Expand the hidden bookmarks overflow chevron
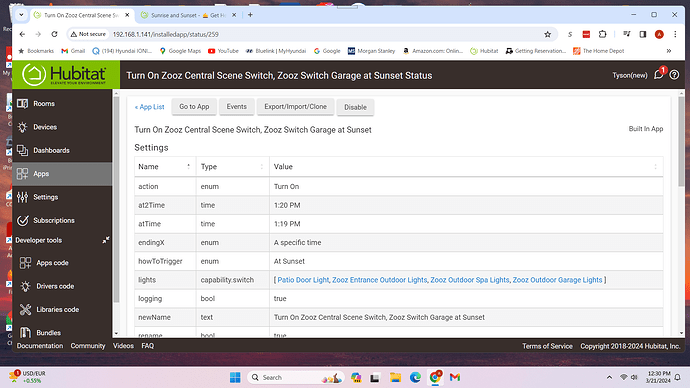690x388 pixels. [669, 51]
